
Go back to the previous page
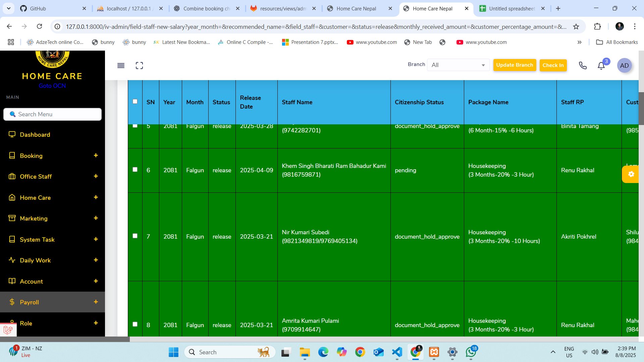(x=9, y=26)
